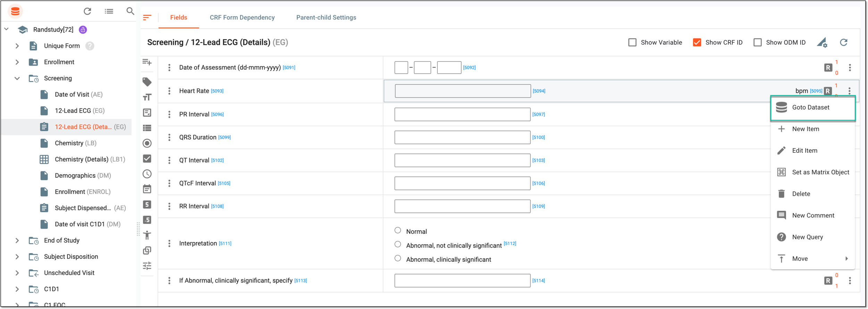Select the accessibility person tool icon
This screenshot has height=309, width=868.
pos(147,235)
